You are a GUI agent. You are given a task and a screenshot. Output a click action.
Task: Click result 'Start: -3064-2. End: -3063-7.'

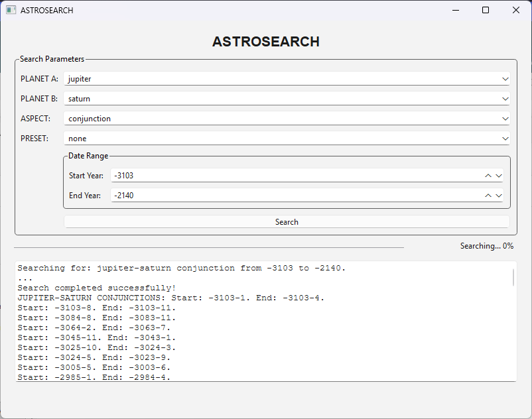(94, 328)
